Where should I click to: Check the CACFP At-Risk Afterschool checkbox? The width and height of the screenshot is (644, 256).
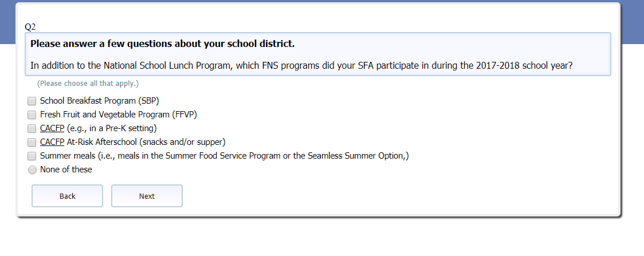tap(32, 142)
